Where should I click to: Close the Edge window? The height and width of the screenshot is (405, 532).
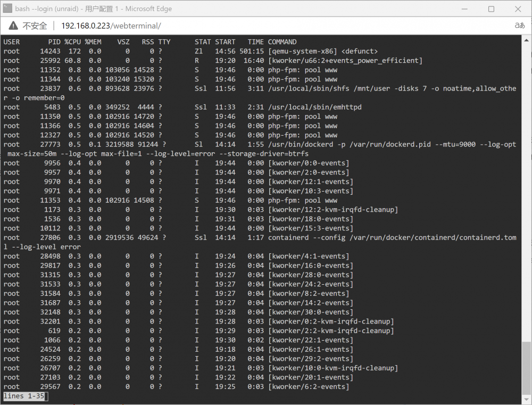pyautogui.click(x=518, y=9)
